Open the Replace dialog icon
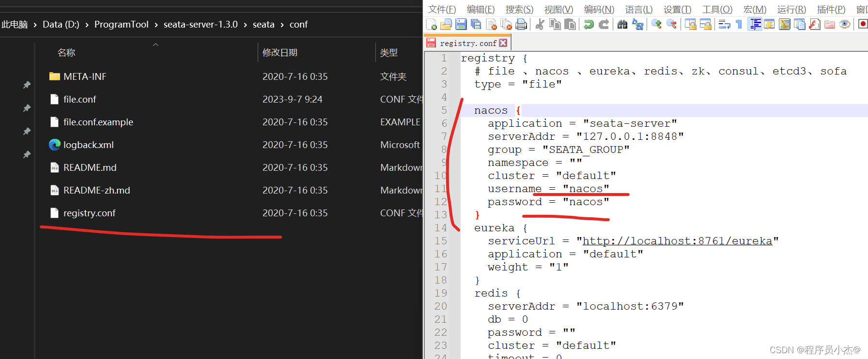868x359 pixels. 638,24
